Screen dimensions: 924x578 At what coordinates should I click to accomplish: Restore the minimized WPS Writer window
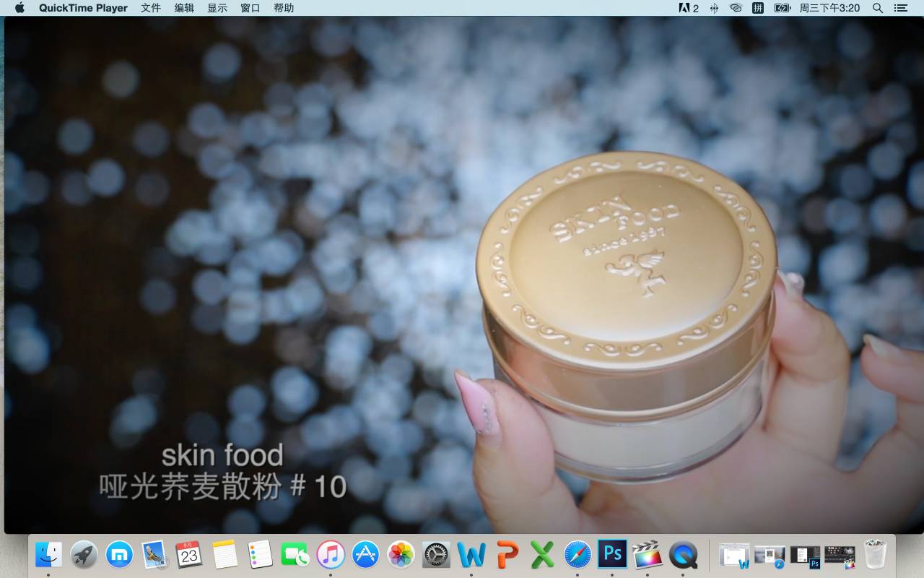(x=734, y=555)
